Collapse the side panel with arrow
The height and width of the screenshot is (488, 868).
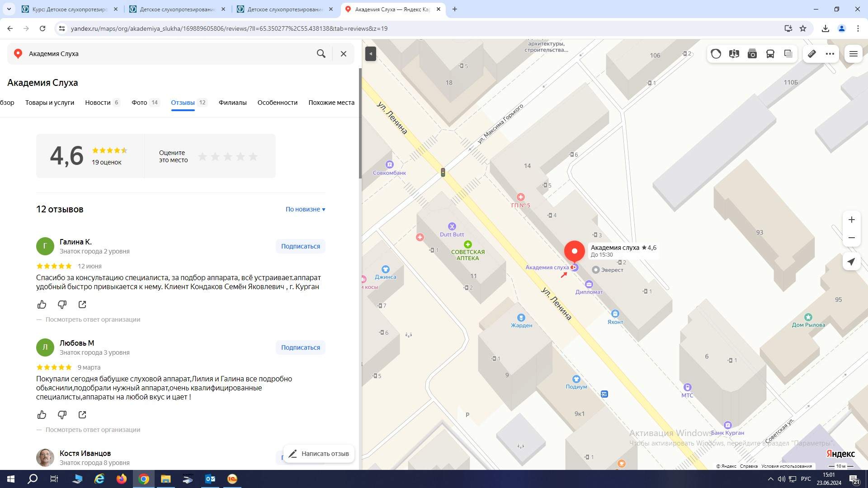click(370, 54)
